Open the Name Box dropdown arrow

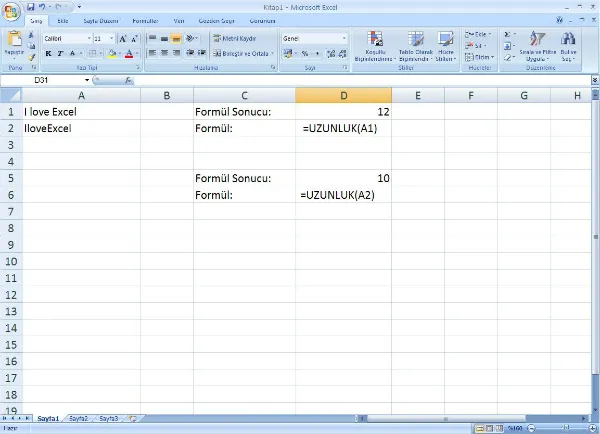click(87, 79)
